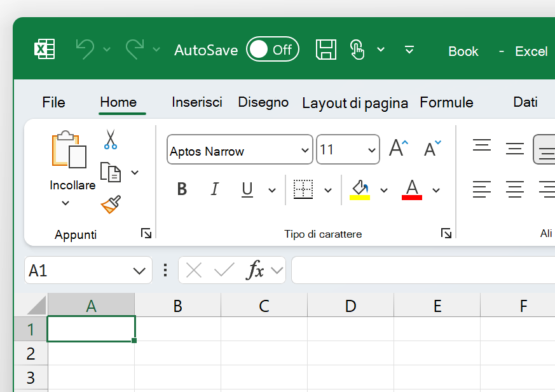The image size is (555, 392).
Task: Undo the last action
Action: (85, 49)
